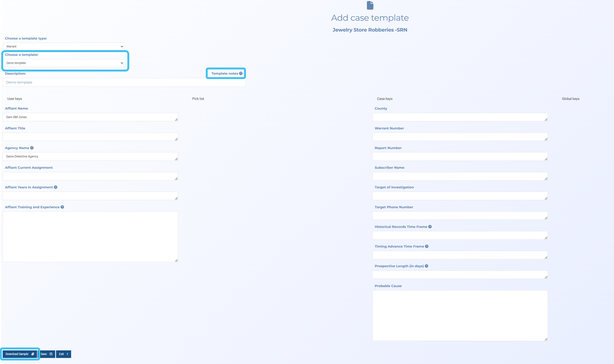Click the Pick list header

click(198, 99)
